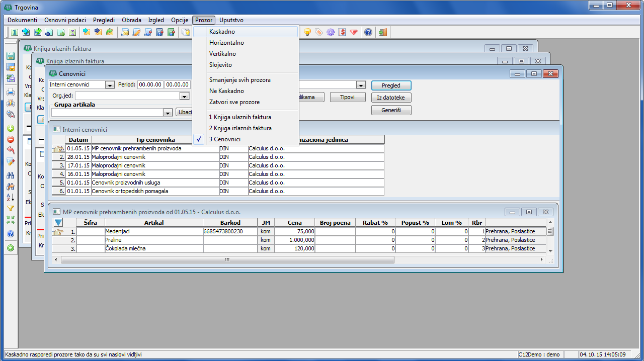Click the print icon in left sidebar

(x=11, y=92)
